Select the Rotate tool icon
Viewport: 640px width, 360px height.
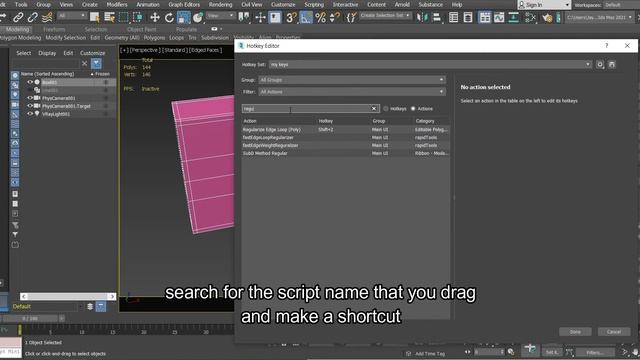[x=169, y=17]
